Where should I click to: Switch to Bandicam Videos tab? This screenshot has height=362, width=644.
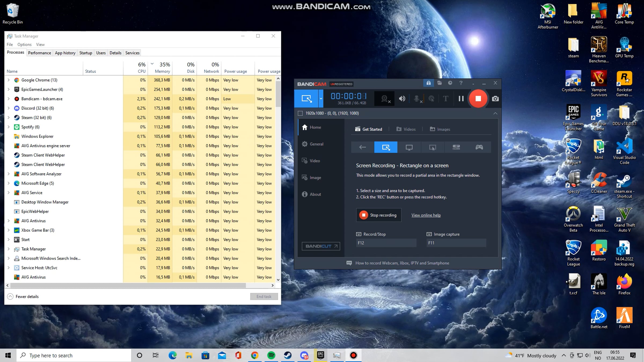pos(406,129)
